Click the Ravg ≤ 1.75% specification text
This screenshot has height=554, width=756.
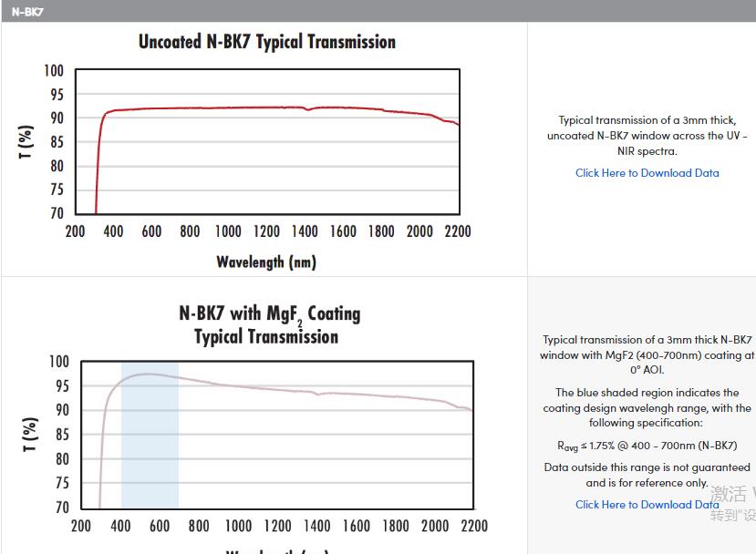pos(647,446)
